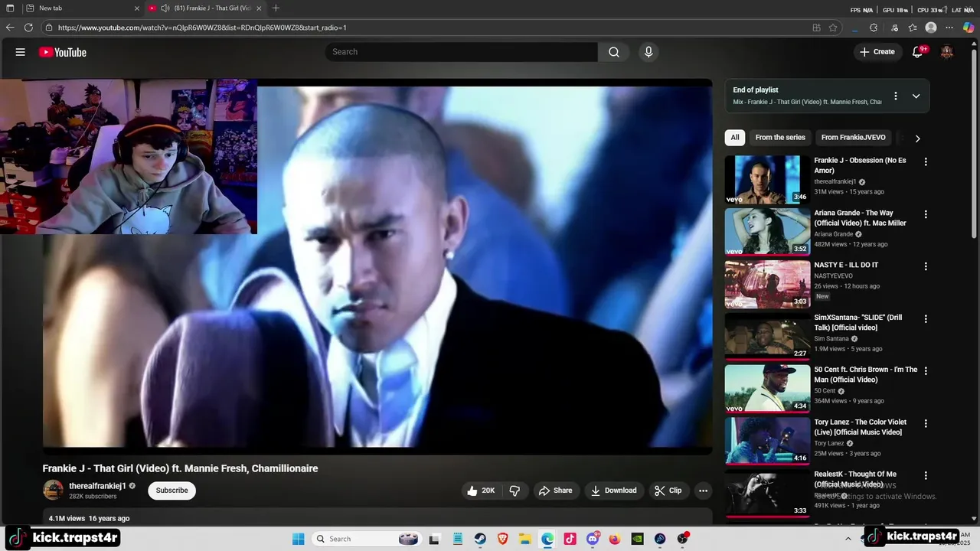Show more filter chips arrow
The image size is (980, 551).
(917, 139)
